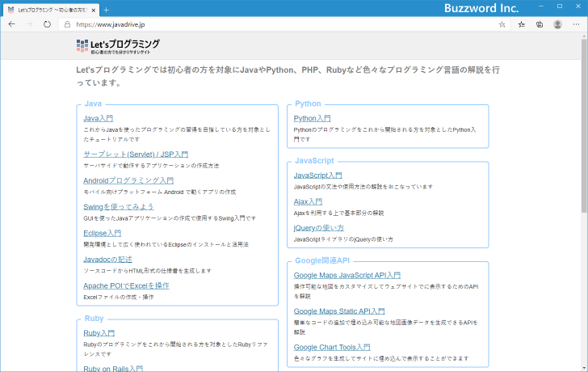The width and height of the screenshot is (588, 372).
Task: Open the Androidプログラミング入門 link
Action: [x=128, y=180]
